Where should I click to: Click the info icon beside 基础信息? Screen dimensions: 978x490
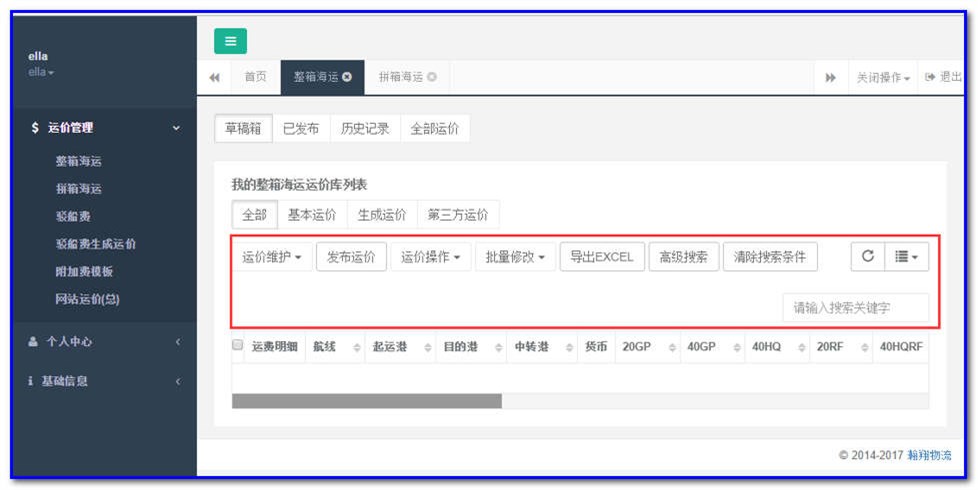coord(31,381)
